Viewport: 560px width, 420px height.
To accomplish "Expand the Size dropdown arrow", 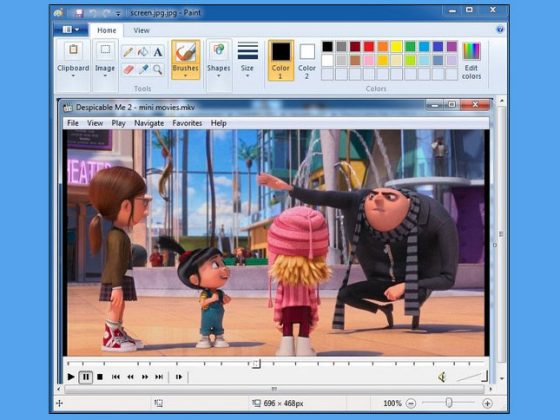I will (x=248, y=76).
